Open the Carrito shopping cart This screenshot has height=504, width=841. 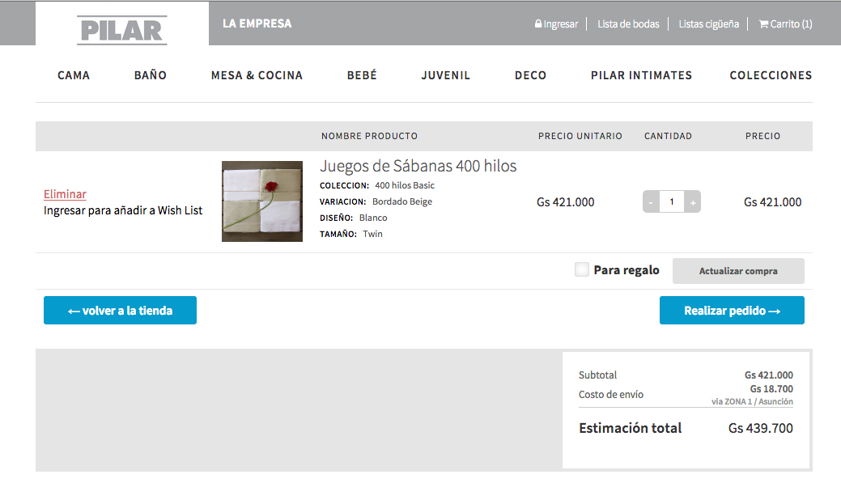click(x=785, y=24)
